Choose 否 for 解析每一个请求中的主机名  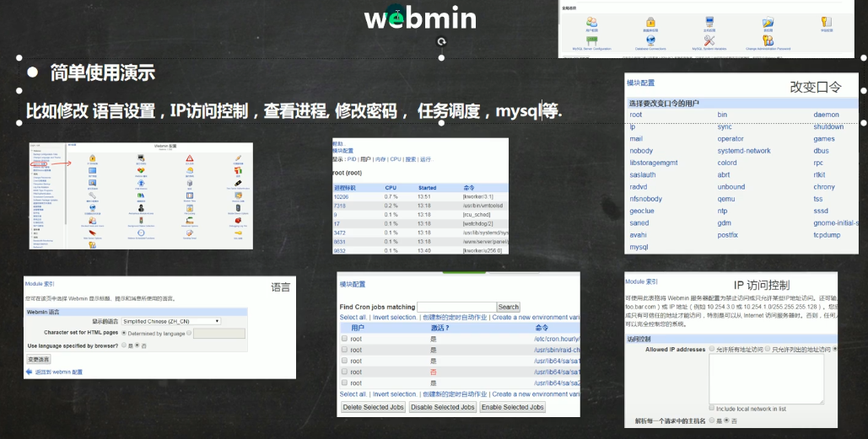(x=726, y=420)
